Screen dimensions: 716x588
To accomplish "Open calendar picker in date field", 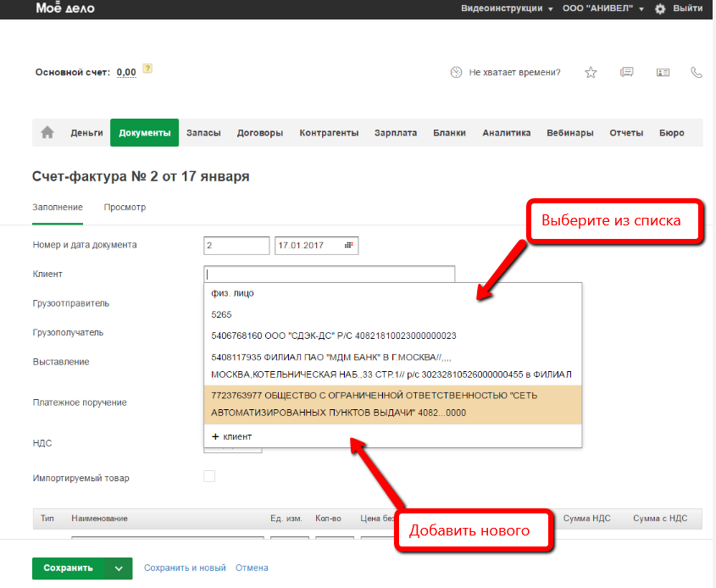I will click(348, 246).
